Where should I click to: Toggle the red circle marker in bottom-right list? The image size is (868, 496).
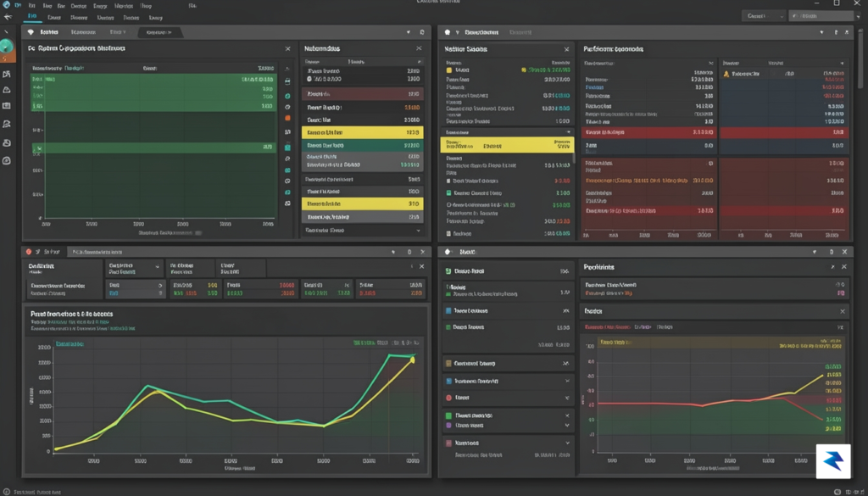click(448, 398)
